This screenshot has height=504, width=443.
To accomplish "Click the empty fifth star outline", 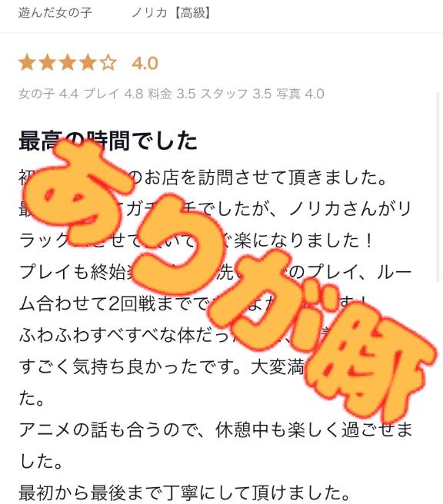I will coord(108,62).
